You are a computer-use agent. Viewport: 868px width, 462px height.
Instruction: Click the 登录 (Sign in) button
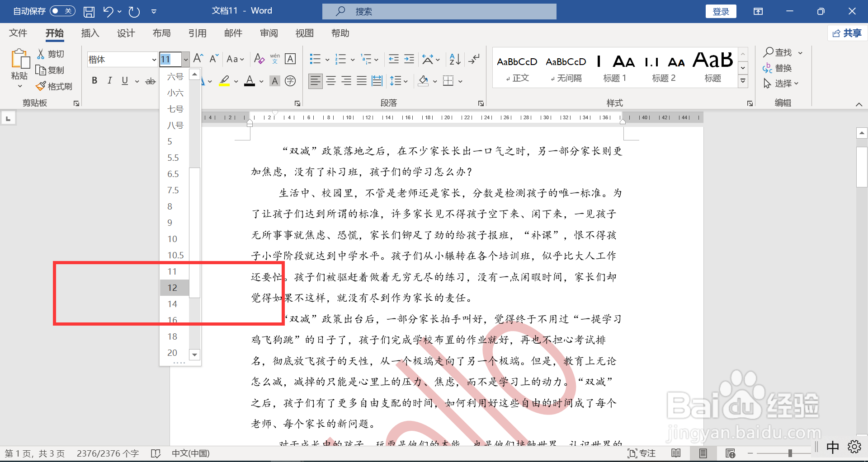tap(721, 11)
